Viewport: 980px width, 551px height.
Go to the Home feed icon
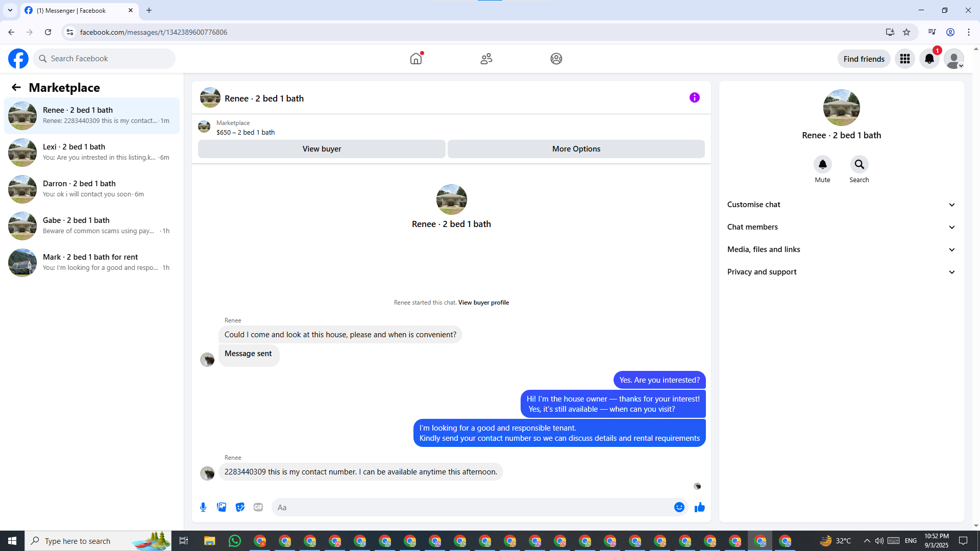pyautogui.click(x=416, y=59)
